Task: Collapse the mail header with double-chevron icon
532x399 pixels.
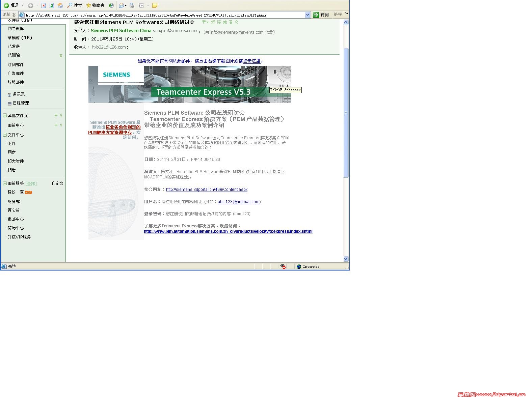Action: [x=236, y=22]
